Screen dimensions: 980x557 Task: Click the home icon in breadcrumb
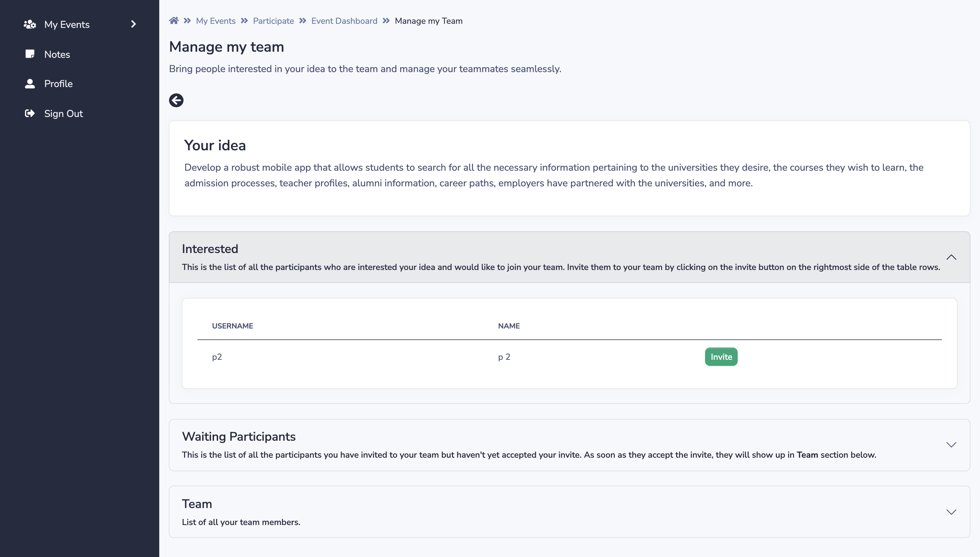click(174, 21)
